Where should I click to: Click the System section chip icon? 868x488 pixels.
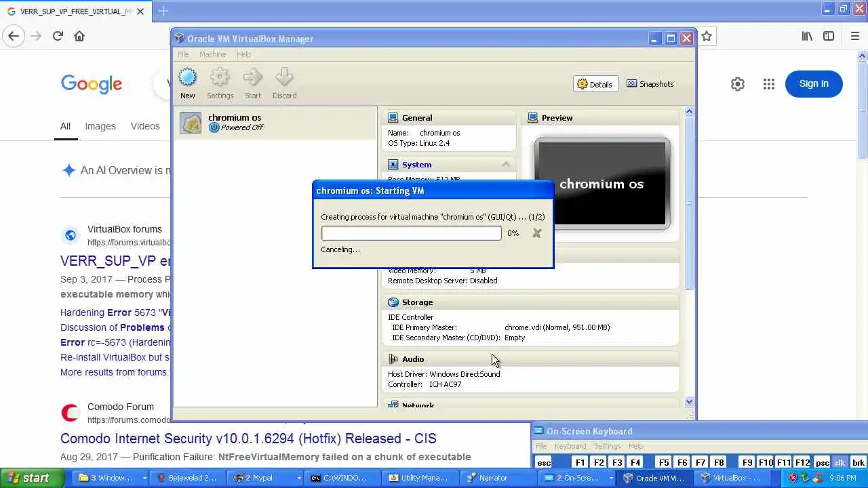(x=393, y=165)
